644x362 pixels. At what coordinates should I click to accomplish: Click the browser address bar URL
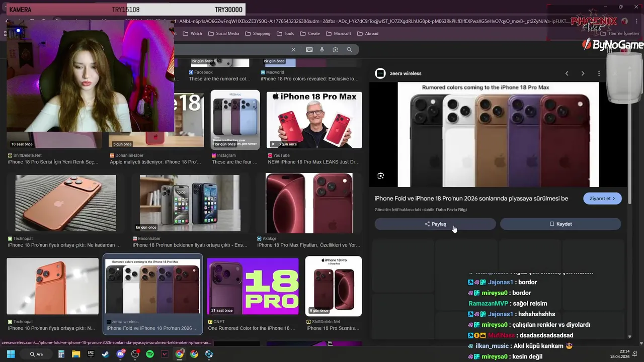(372, 21)
